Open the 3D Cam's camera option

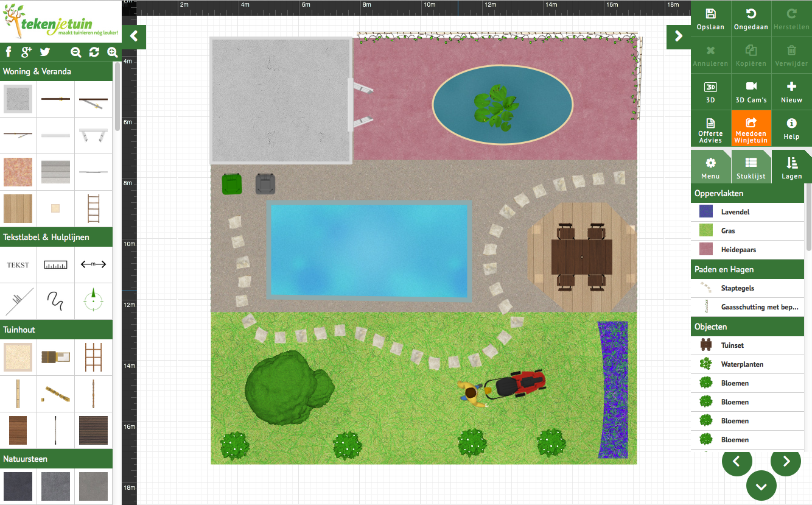coord(751,91)
